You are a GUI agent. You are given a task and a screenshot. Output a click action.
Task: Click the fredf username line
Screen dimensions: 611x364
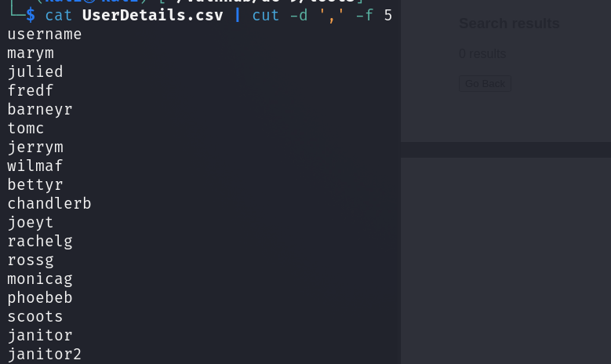coord(31,91)
